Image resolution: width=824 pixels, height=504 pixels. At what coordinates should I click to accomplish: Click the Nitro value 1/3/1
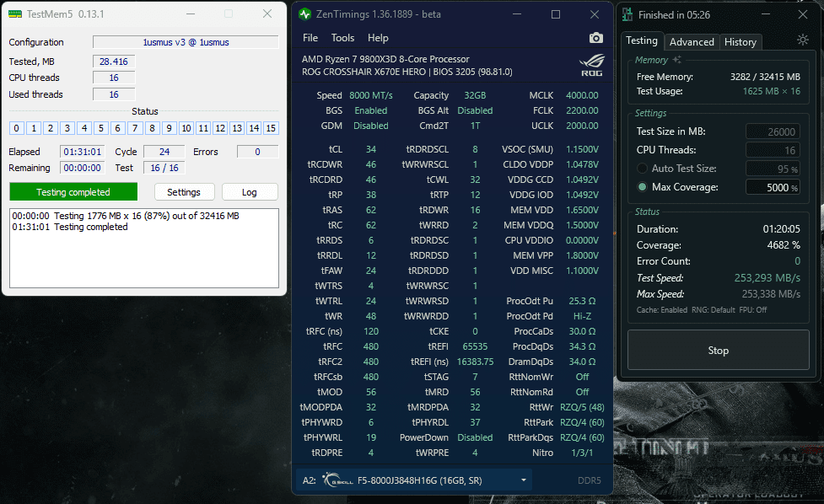pyautogui.click(x=582, y=453)
